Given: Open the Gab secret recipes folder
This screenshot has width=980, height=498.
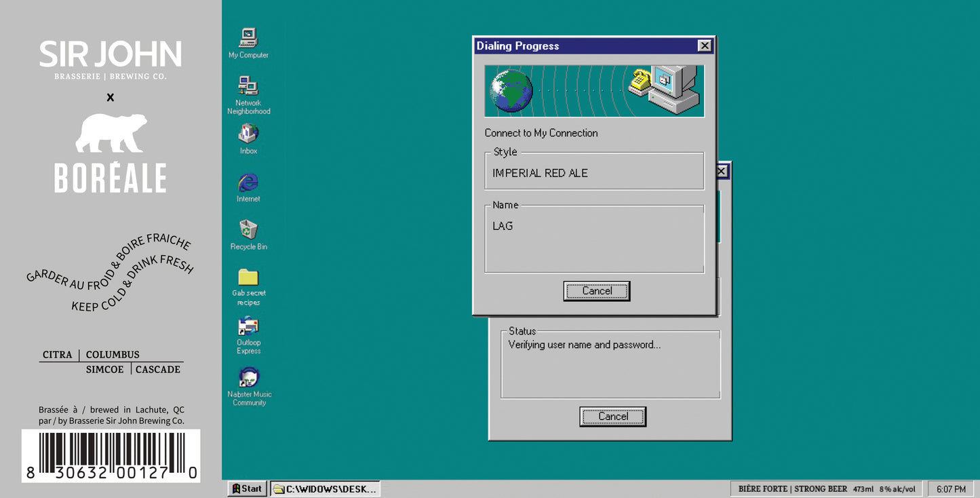Looking at the screenshot, I should 248,277.
